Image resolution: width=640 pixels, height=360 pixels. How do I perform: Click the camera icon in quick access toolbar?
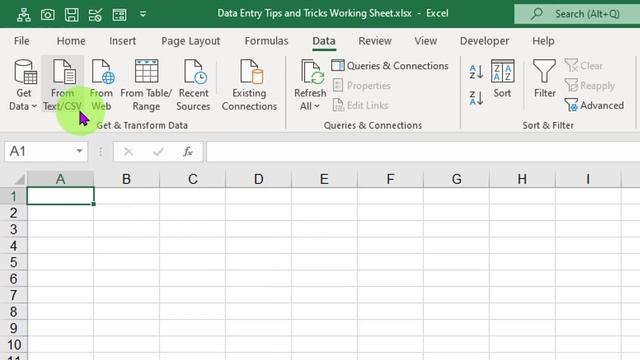[48, 15]
